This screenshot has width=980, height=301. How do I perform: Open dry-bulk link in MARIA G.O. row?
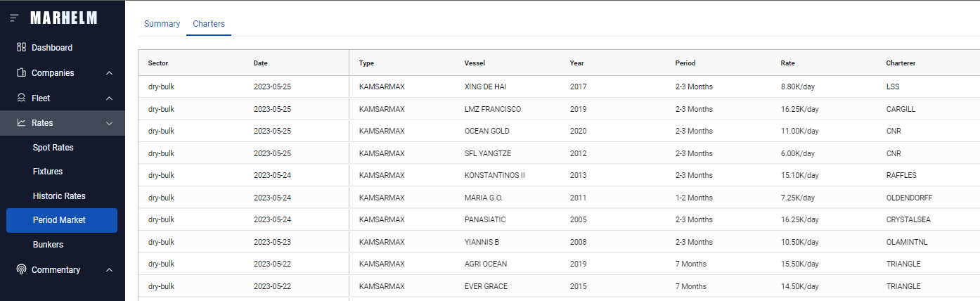coord(161,198)
